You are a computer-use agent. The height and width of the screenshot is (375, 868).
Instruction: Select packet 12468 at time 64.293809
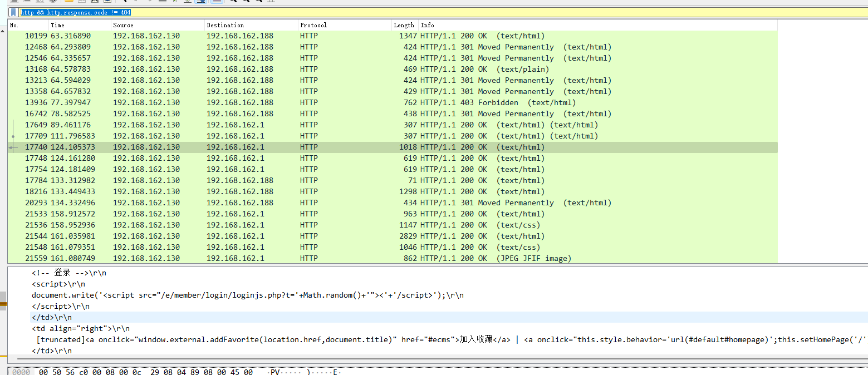tap(393, 47)
